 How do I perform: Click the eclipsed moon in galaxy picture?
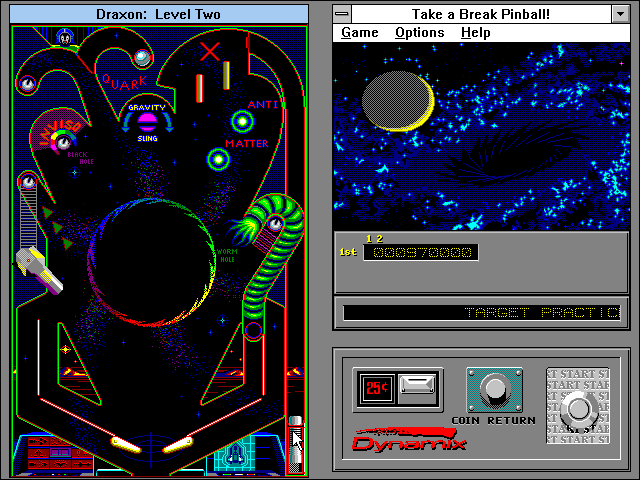coord(398,101)
